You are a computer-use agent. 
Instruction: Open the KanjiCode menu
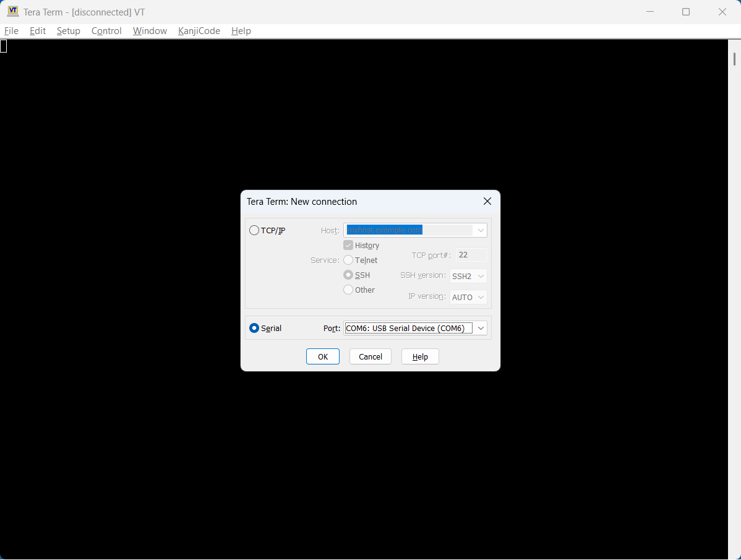(x=199, y=31)
